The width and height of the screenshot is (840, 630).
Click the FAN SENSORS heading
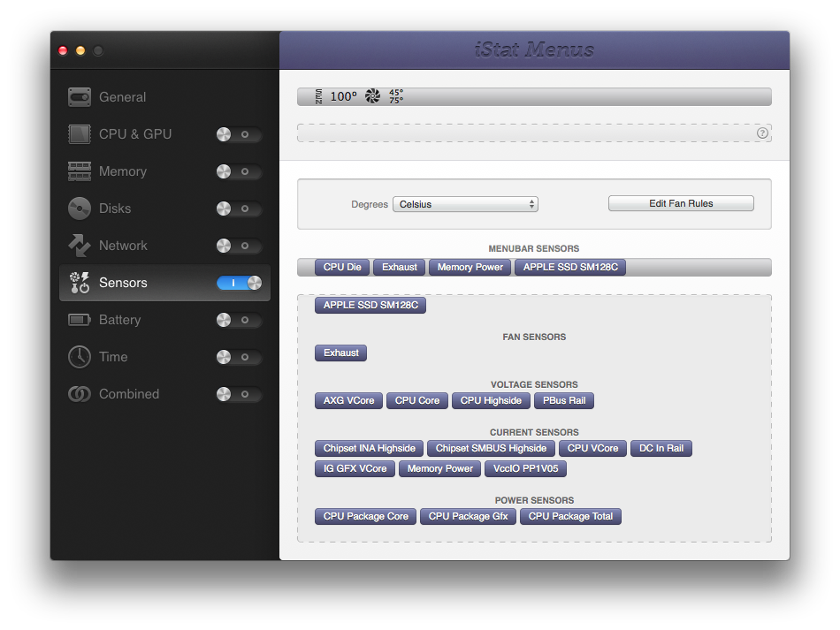(534, 337)
